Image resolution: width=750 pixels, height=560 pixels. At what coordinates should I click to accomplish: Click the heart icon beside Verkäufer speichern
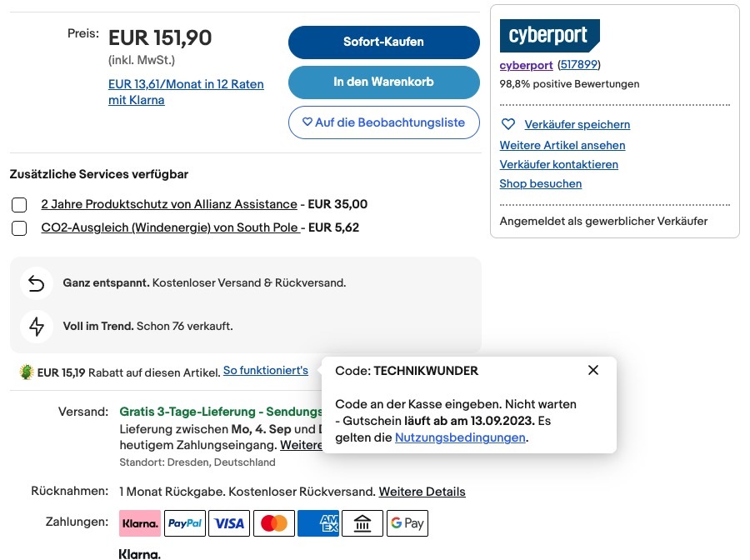[x=508, y=124]
